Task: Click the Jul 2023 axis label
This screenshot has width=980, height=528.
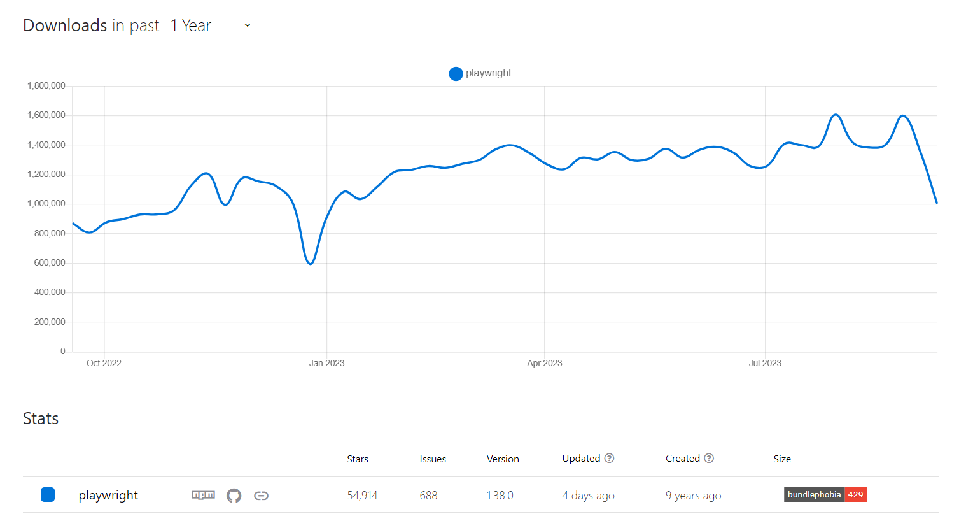Action: pos(765,363)
